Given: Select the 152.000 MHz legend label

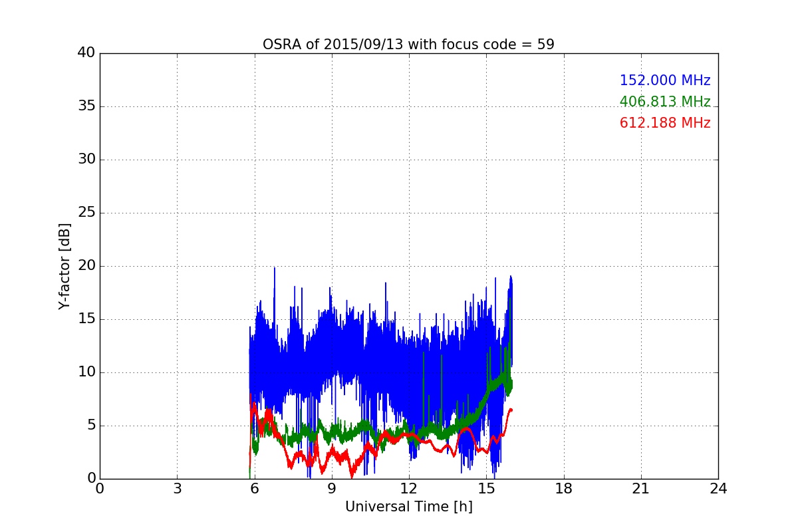Looking at the screenshot, I should click(665, 80).
